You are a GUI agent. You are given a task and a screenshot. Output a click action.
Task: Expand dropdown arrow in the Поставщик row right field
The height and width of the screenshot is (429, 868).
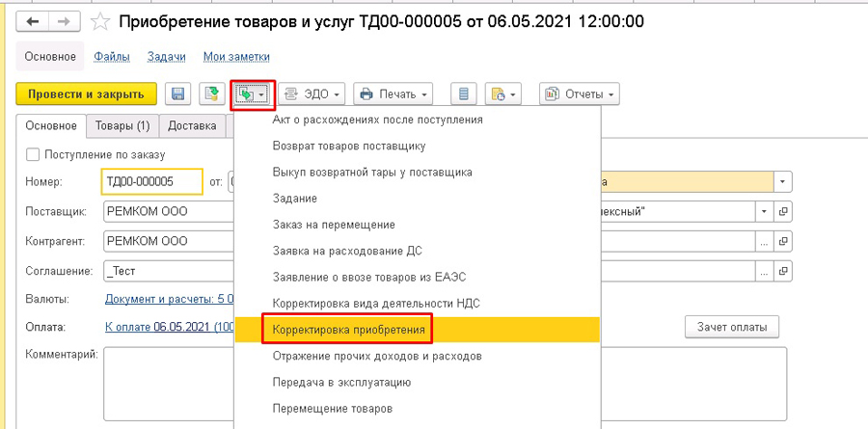pyautogui.click(x=765, y=211)
